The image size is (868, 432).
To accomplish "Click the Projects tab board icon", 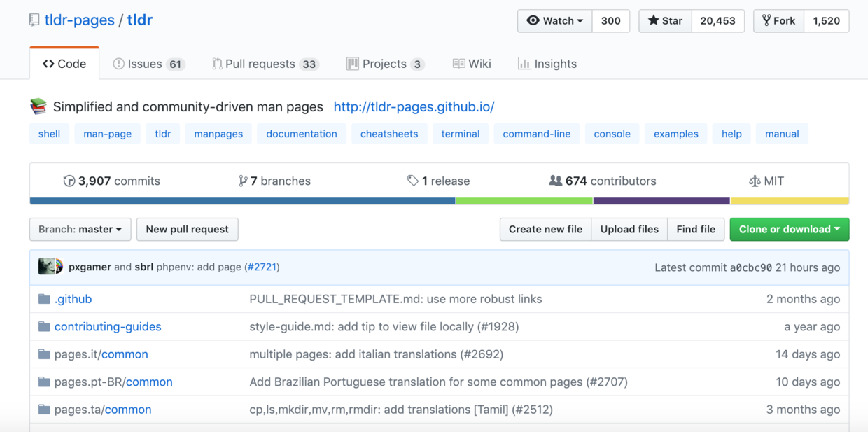I will [353, 64].
